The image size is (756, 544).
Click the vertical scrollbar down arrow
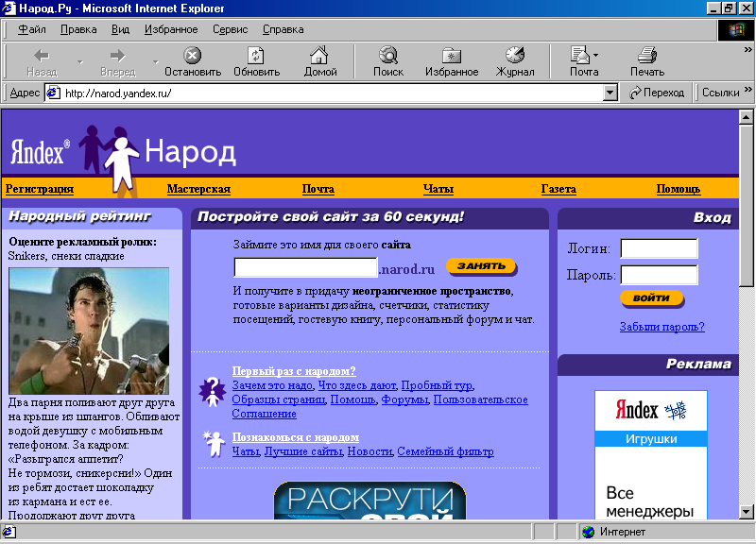pos(746,512)
